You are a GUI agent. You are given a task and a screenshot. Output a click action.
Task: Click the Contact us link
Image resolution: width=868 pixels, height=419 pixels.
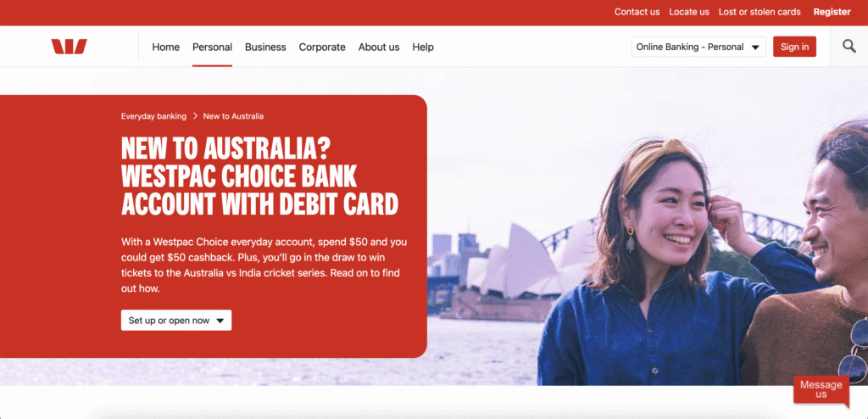tap(637, 12)
